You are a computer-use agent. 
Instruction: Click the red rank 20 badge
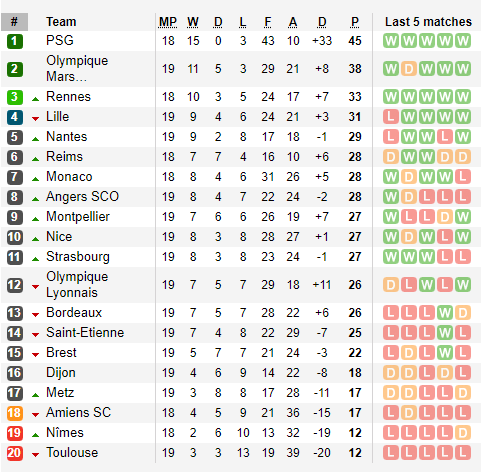[15, 453]
